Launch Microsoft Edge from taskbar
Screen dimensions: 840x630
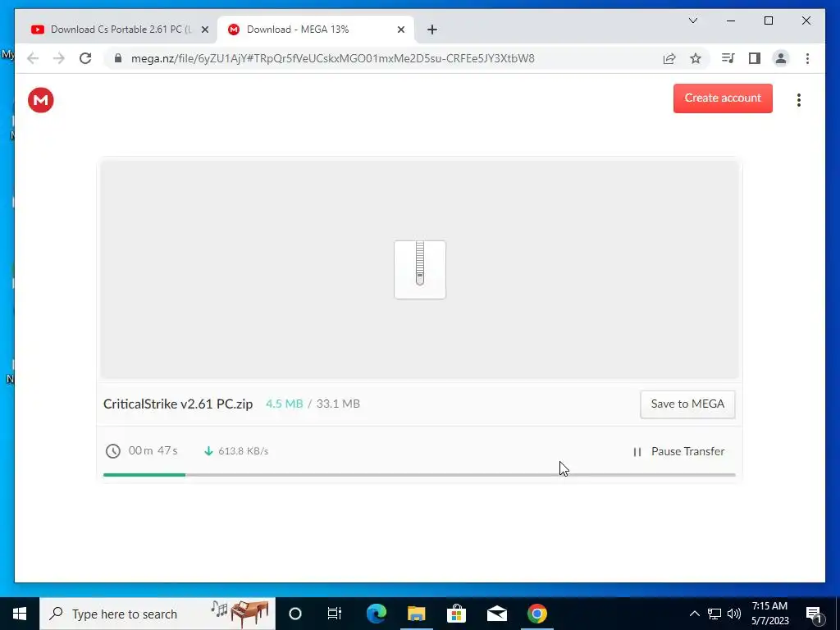[376, 614]
